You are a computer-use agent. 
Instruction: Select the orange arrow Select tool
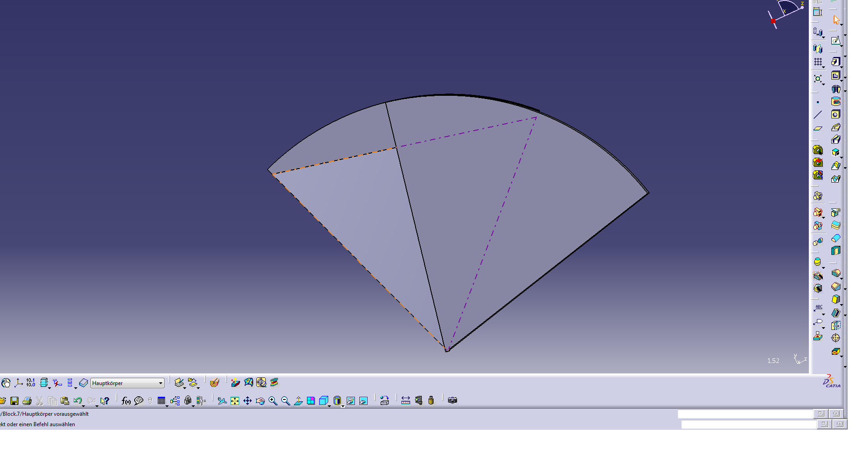(x=836, y=20)
